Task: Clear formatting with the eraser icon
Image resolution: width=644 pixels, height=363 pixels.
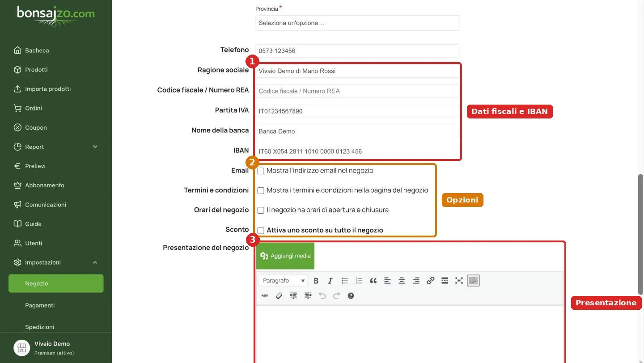Action: click(279, 296)
